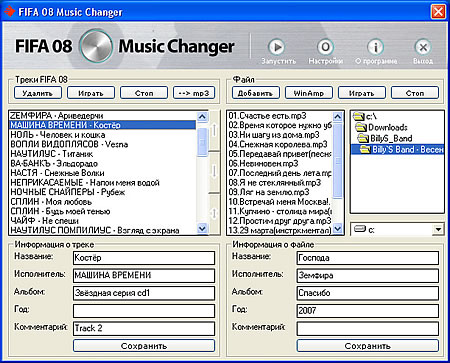Click Сохранить under file information
Viewport: 450px width, 363px height.
tap(368, 346)
